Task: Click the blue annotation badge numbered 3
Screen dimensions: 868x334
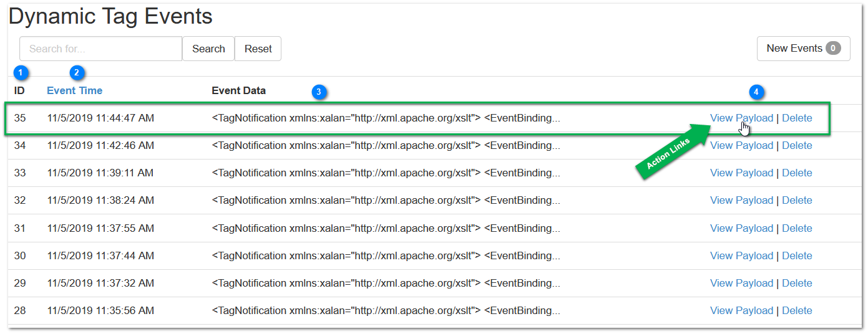Action: (319, 92)
